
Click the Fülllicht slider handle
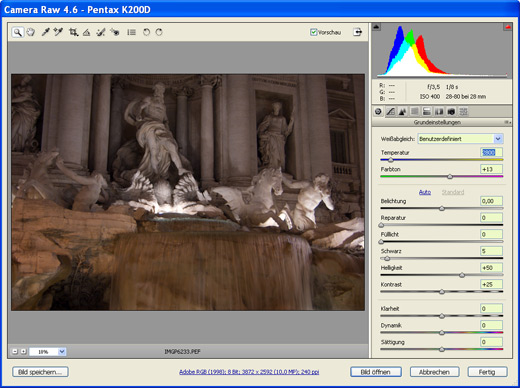381,242
